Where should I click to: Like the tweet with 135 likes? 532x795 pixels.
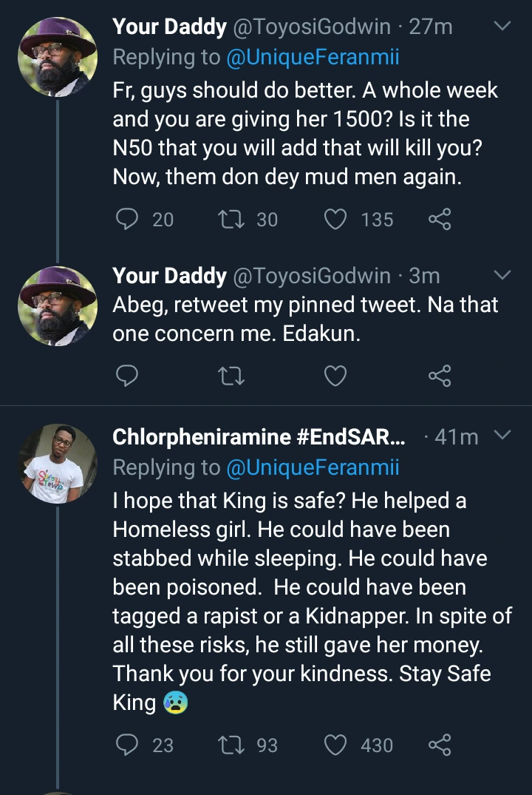coord(336,219)
